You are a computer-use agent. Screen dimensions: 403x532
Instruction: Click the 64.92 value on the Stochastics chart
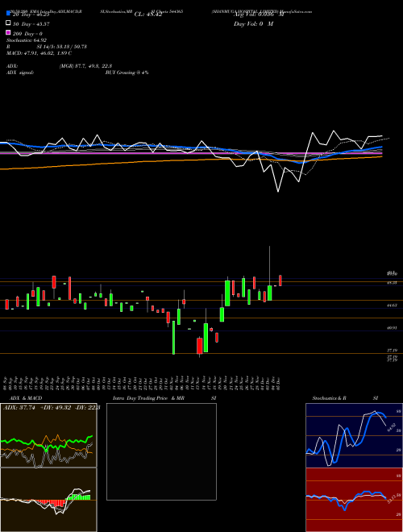(x=391, y=427)
